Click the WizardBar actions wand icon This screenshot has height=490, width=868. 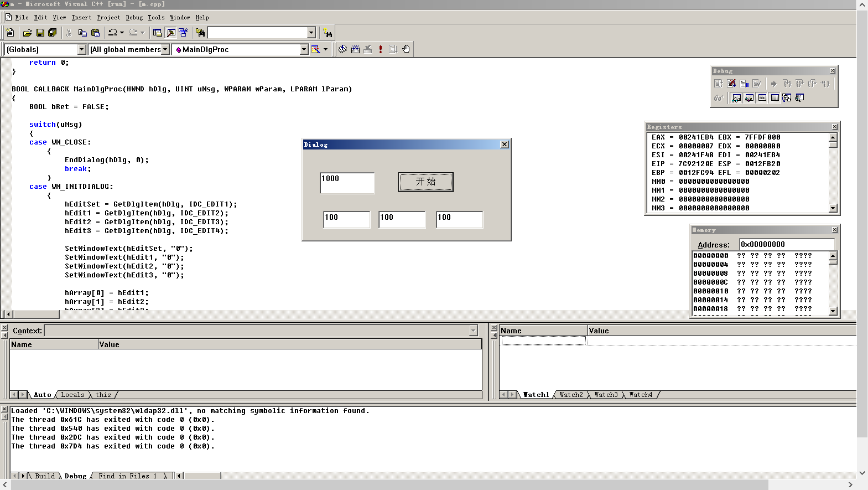click(x=315, y=49)
